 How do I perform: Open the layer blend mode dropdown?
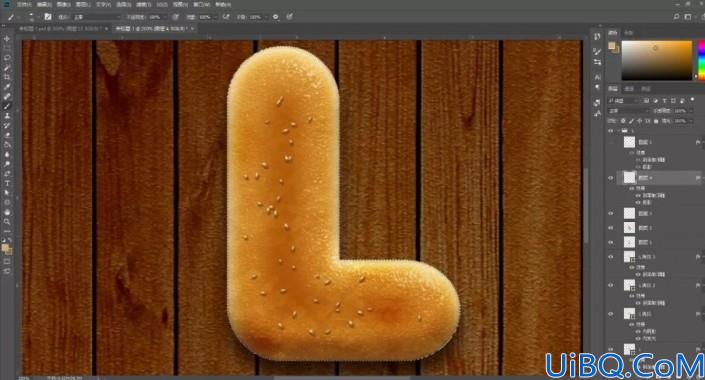pyautogui.click(x=629, y=111)
